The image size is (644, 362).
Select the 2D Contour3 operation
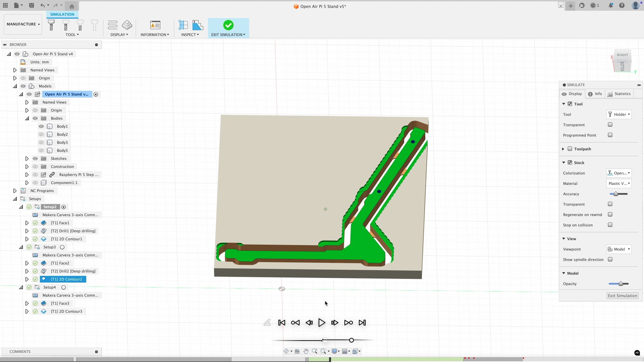[x=66, y=311]
